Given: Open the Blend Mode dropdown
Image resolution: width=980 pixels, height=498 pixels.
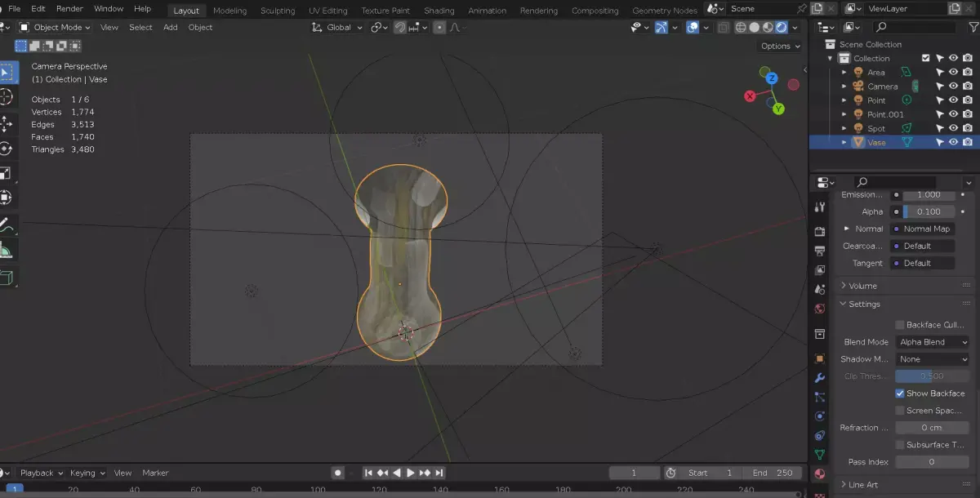Looking at the screenshot, I should [933, 342].
